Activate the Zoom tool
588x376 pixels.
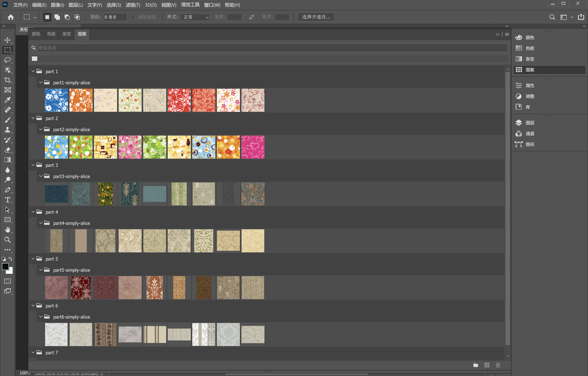(7, 240)
